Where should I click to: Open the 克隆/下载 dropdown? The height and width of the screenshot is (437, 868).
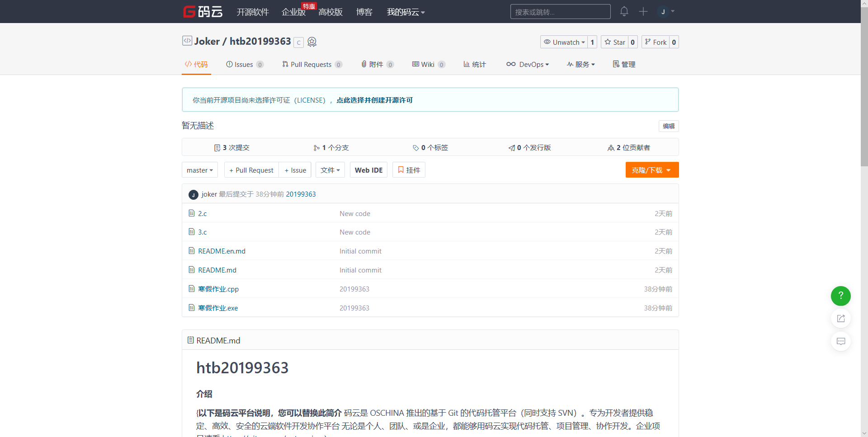coord(652,170)
